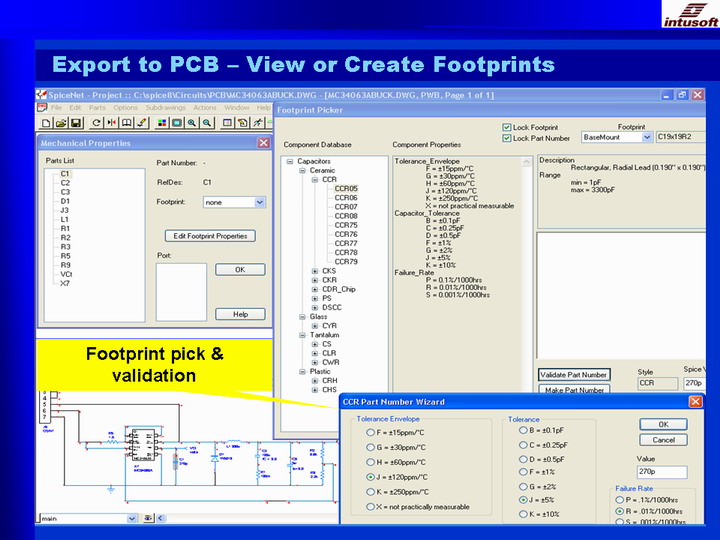Click the Value field showing 270p
Viewport: 720px width, 540px height.
[x=662, y=472]
